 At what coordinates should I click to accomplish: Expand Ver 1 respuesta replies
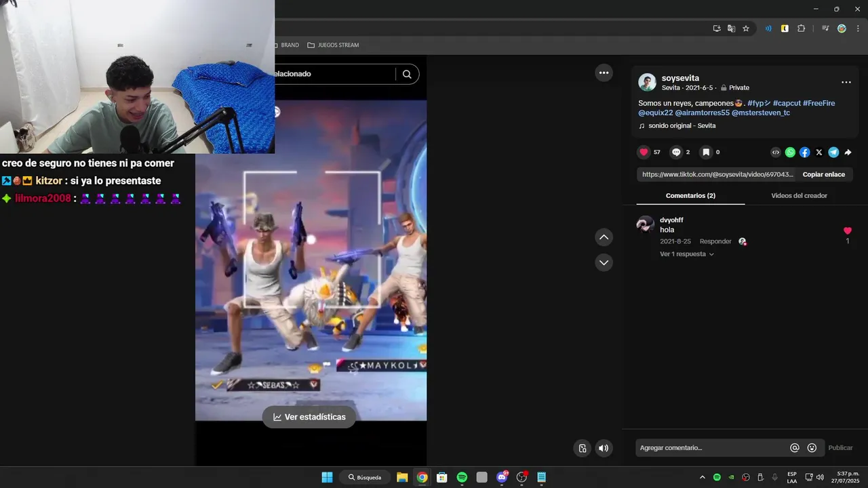coord(687,254)
